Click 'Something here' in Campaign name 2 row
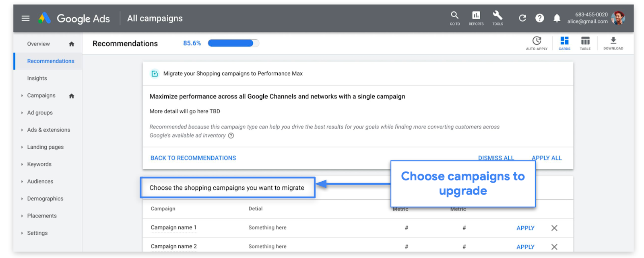644x258 pixels. click(267, 247)
